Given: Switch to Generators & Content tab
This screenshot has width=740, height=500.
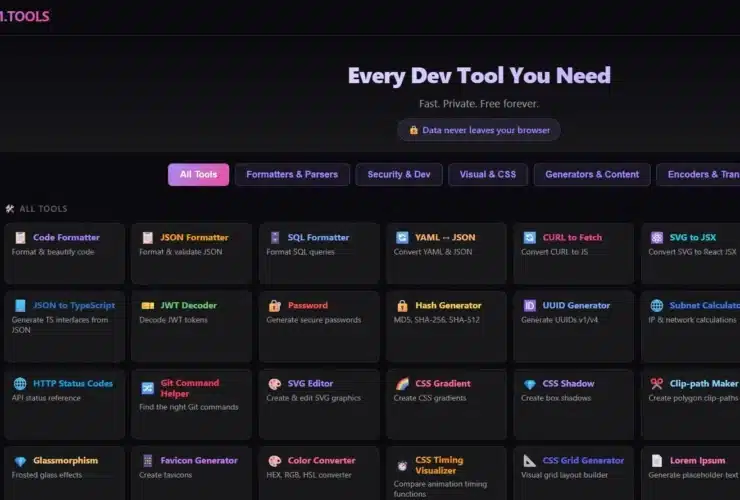Looking at the screenshot, I should [x=592, y=174].
